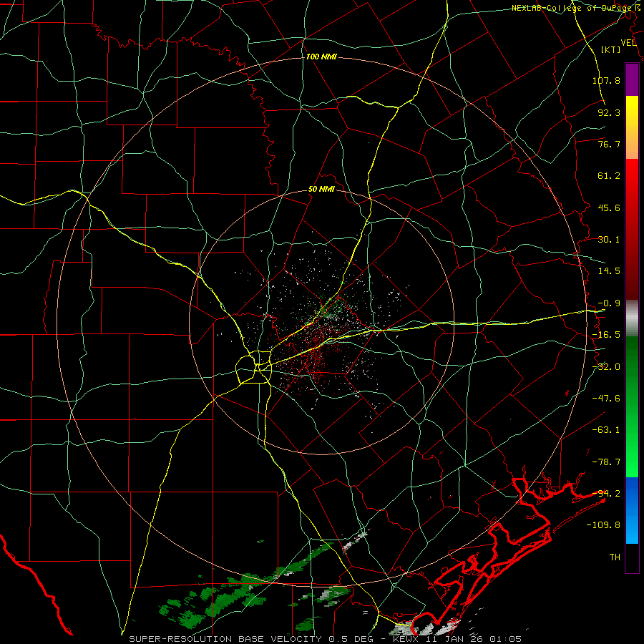Click the -32.0 velocity scale value
Viewport: 644px width, 644px height.
(606, 367)
